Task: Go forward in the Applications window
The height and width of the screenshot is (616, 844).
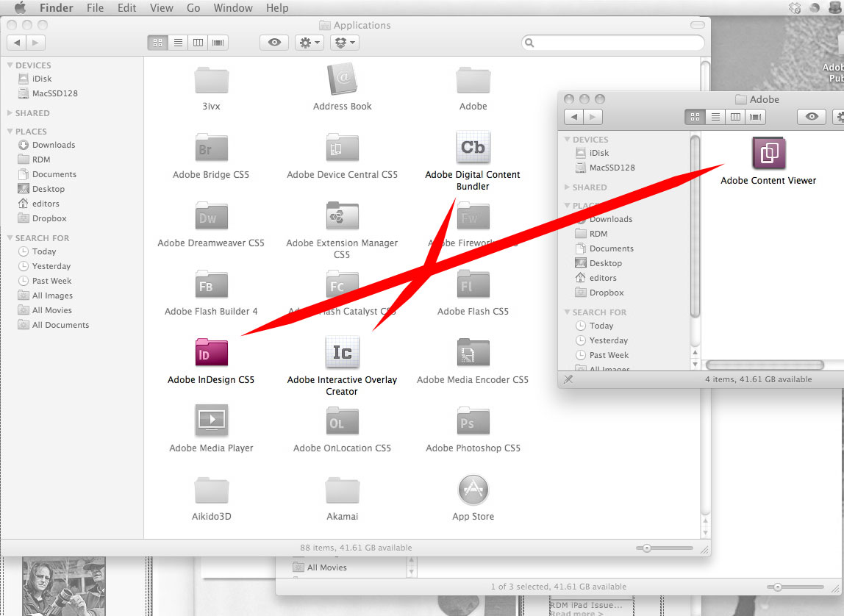Action: (x=35, y=43)
